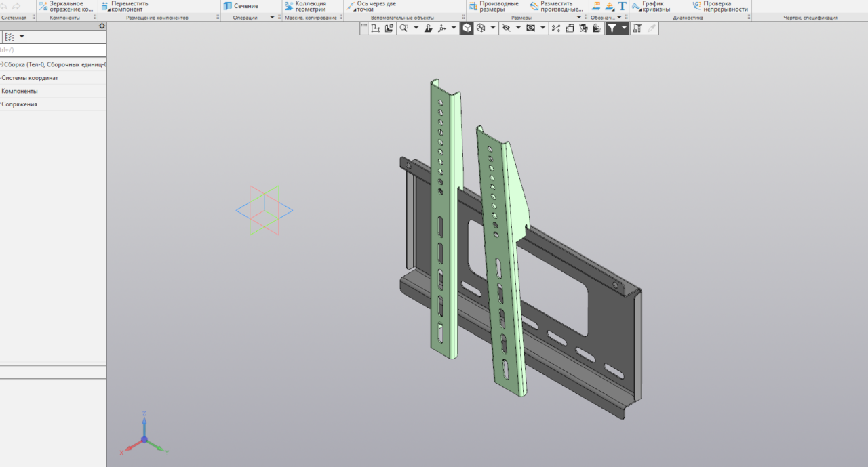Switch to wireframe display cube
This screenshot has width=868, height=467.
pyautogui.click(x=481, y=28)
